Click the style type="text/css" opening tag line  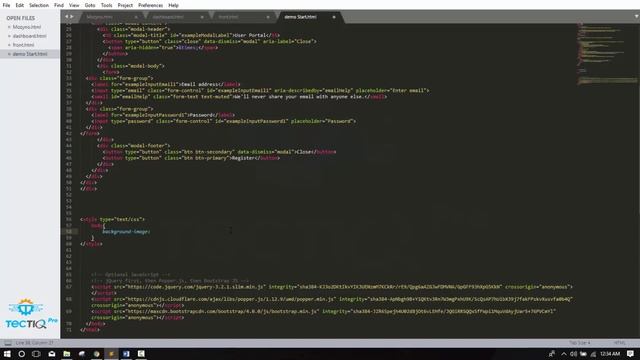coord(112,220)
